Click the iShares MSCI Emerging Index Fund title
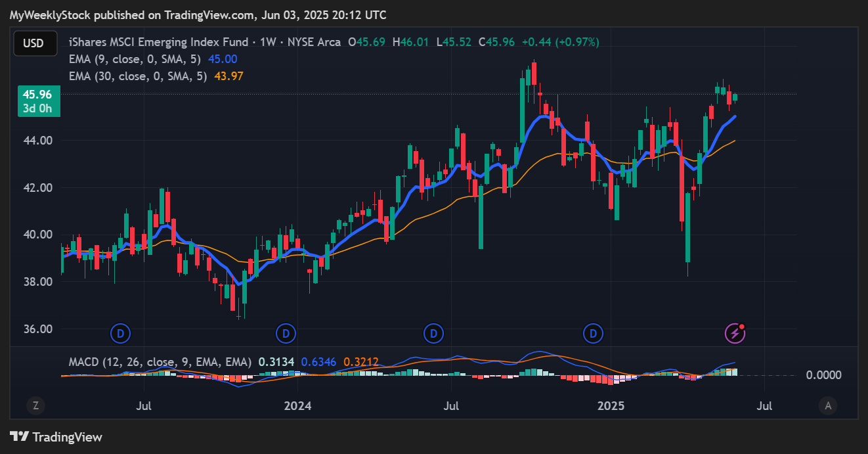 click(x=158, y=42)
